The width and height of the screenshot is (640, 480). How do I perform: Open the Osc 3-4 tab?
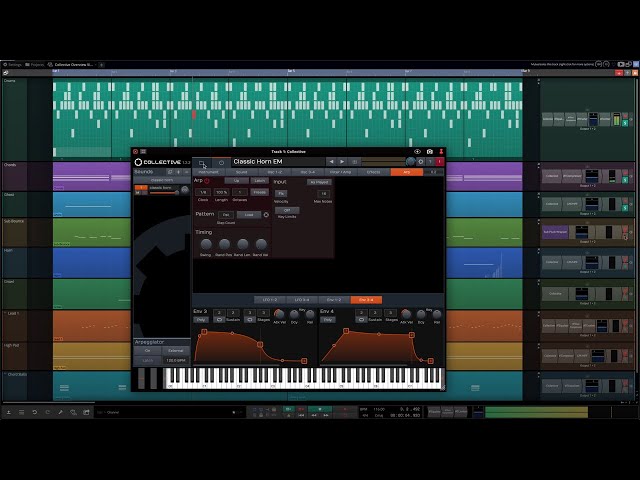pyautogui.click(x=307, y=172)
